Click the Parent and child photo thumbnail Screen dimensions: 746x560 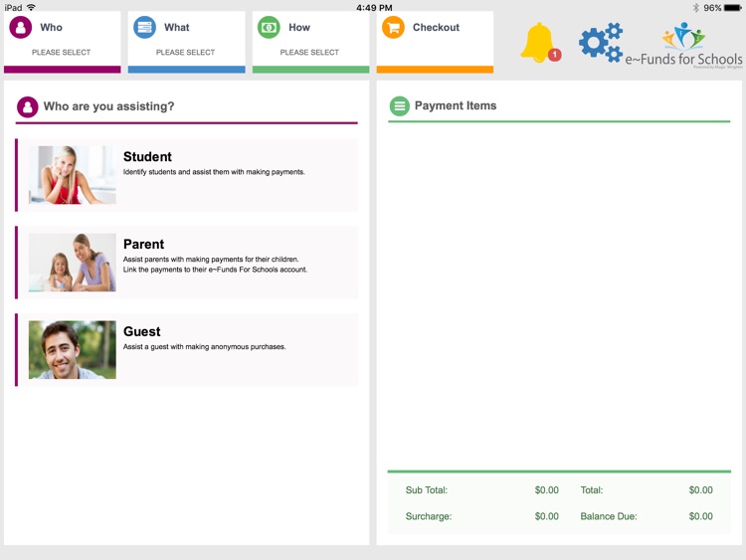tap(73, 263)
